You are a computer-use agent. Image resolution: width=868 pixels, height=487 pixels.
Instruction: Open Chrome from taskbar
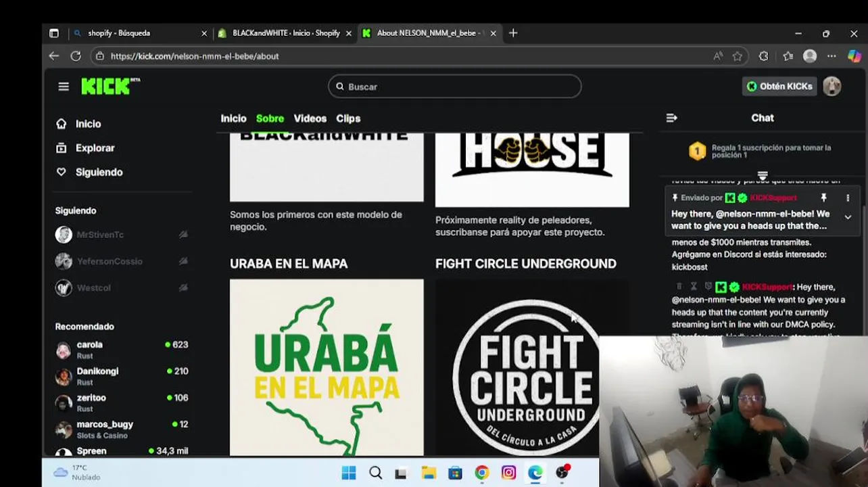[x=482, y=473]
